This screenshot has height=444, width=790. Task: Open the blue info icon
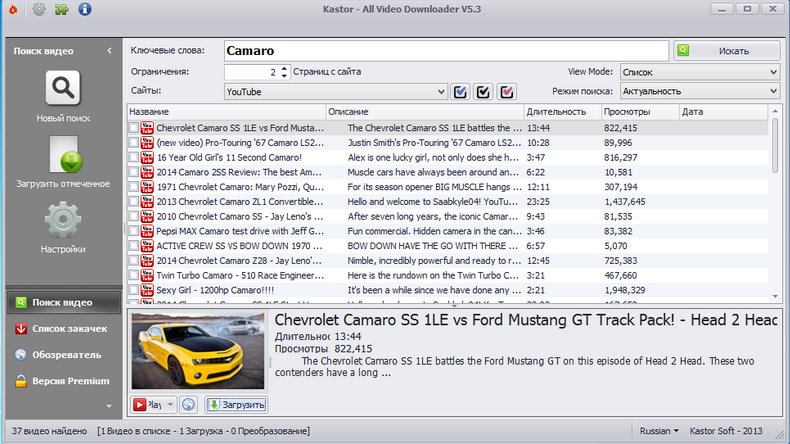click(85, 9)
